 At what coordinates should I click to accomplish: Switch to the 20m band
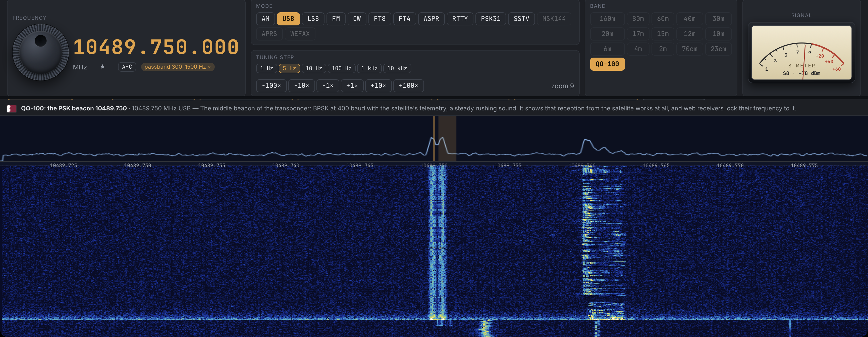pos(607,34)
